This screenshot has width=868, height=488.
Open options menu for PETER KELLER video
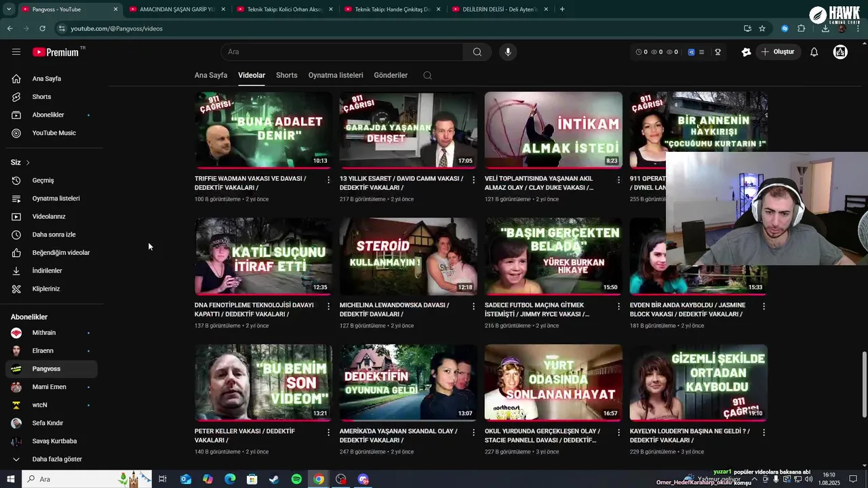point(328,432)
